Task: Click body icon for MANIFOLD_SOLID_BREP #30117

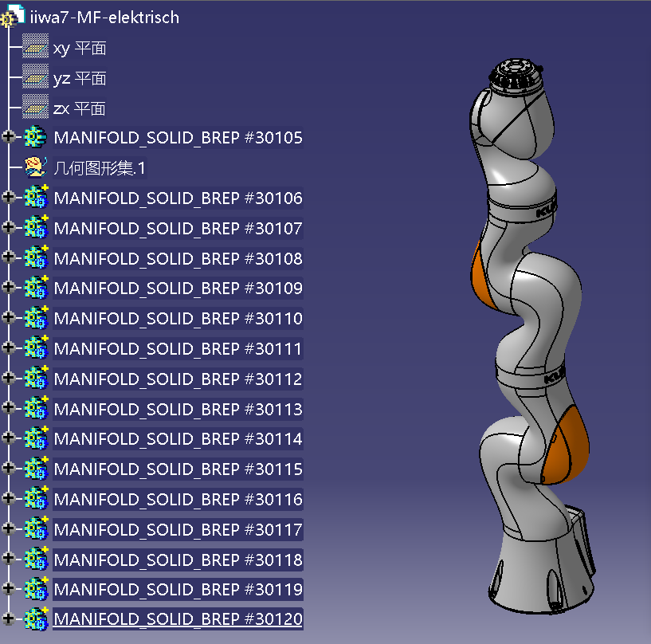Action: 35,529
